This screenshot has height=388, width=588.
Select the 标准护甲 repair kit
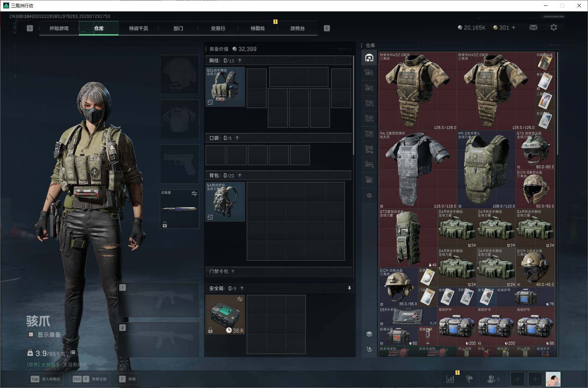click(526, 297)
